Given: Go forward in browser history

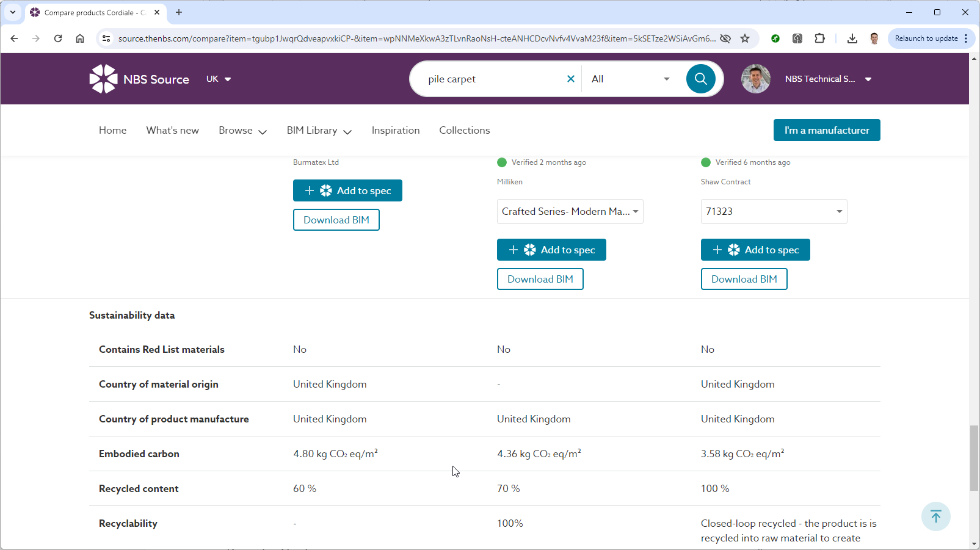Looking at the screenshot, I should pos(36,38).
